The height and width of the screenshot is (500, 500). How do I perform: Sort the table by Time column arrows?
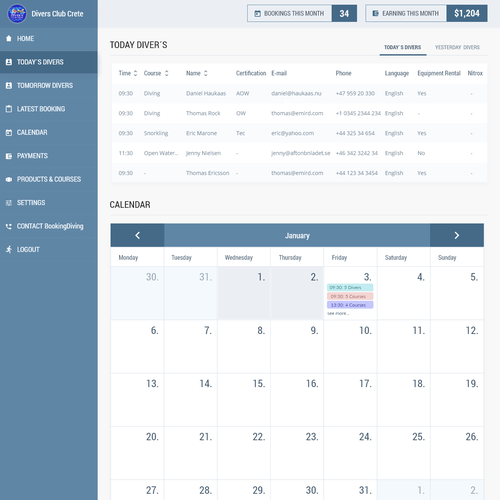[x=135, y=73]
